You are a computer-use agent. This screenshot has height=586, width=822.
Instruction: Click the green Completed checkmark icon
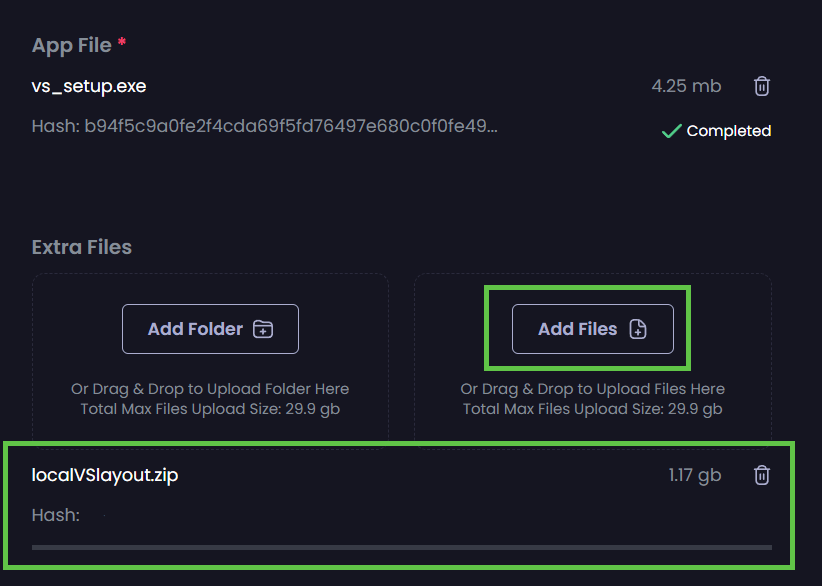(672, 131)
